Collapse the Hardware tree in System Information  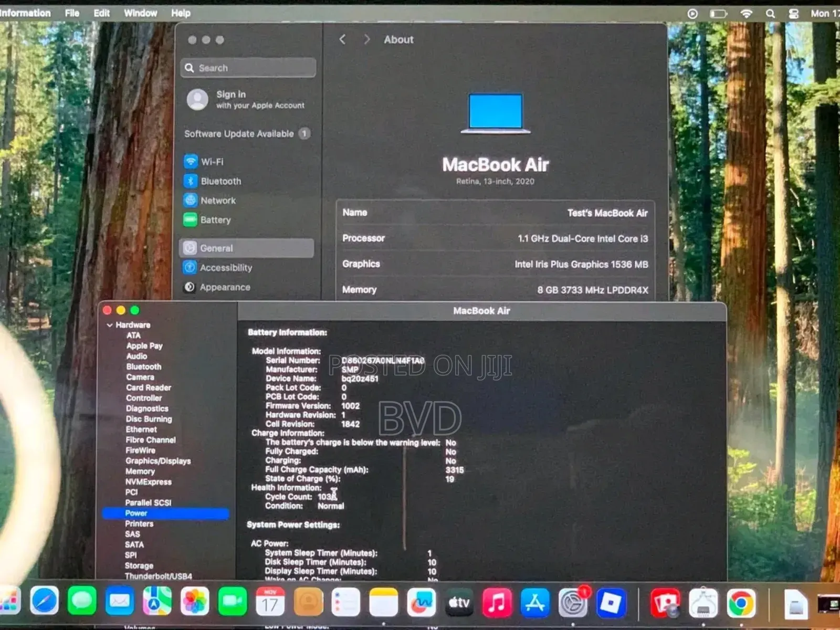[110, 325]
